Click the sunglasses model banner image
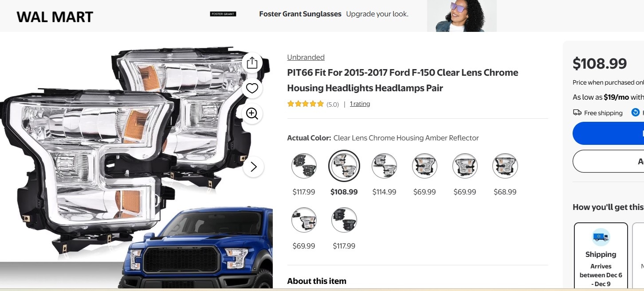Image resolution: width=644 pixels, height=291 pixels. coord(462,16)
